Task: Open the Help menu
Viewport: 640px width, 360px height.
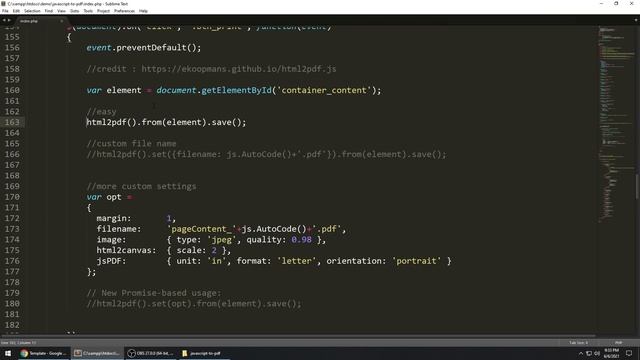Action: 143,11
